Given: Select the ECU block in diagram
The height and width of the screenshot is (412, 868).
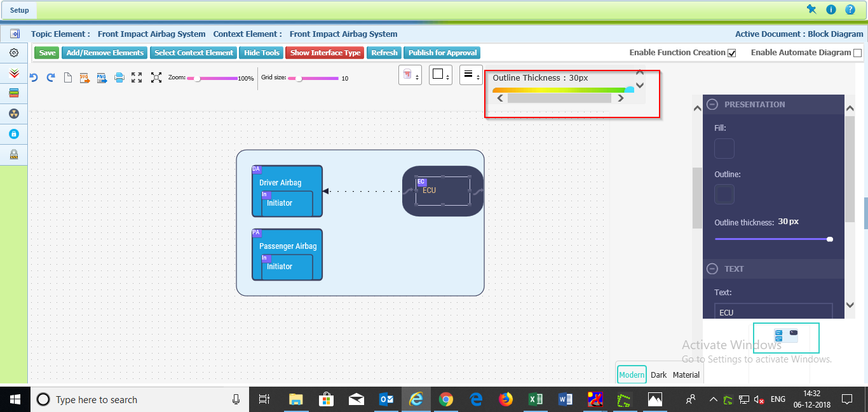Looking at the screenshot, I should click(443, 190).
